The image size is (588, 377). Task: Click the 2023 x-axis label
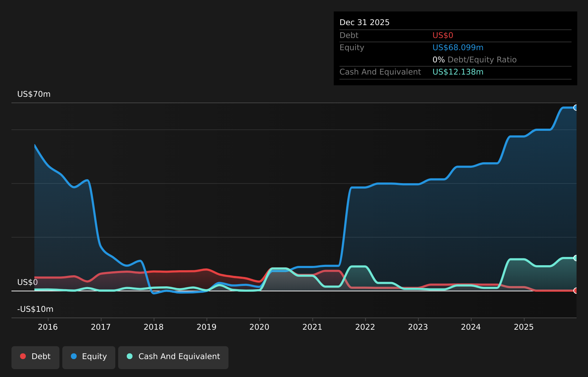pos(418,327)
